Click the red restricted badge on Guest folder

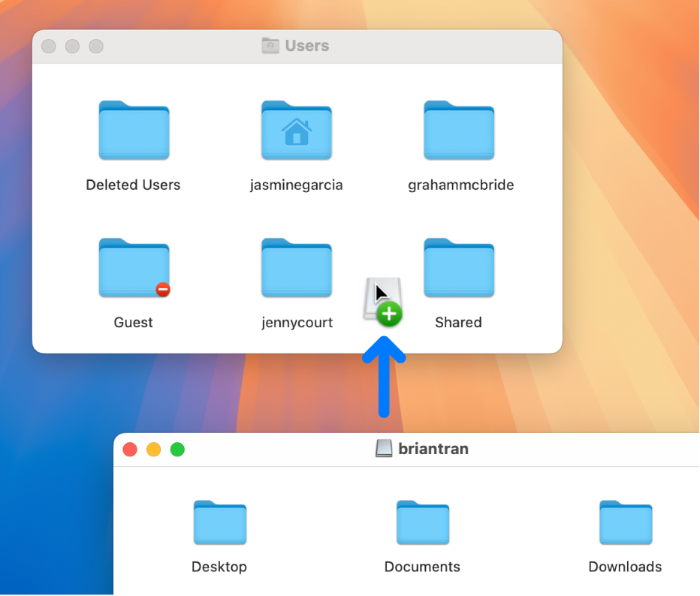pos(162,290)
